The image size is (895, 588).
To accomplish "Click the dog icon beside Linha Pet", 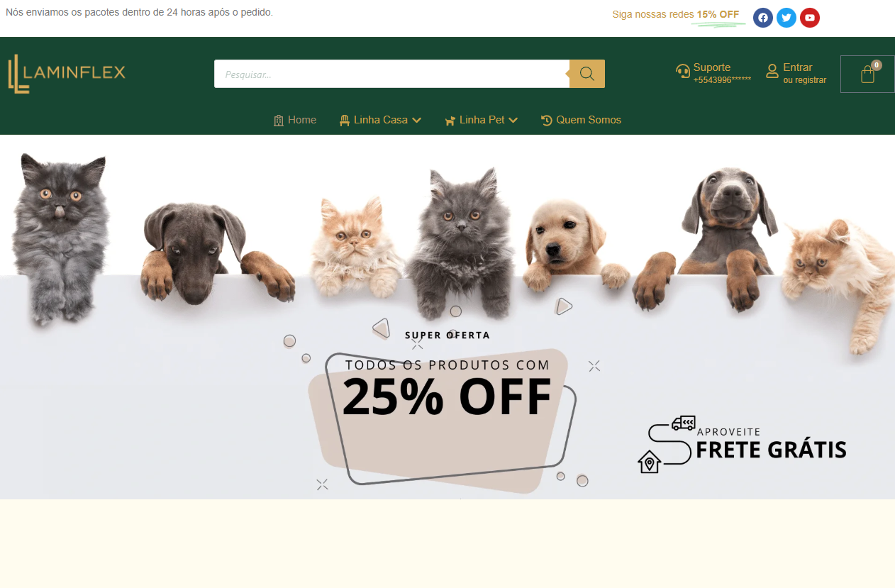I will (450, 121).
